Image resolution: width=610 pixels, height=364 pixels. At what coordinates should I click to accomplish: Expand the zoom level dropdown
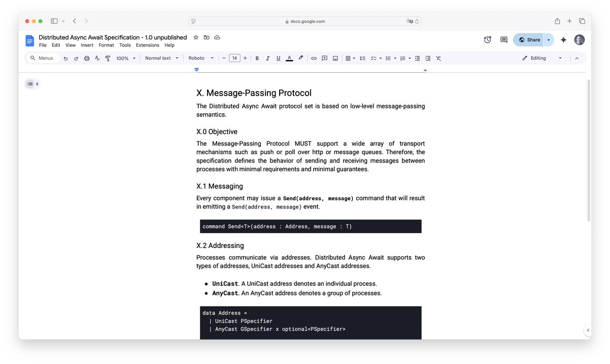(125, 58)
